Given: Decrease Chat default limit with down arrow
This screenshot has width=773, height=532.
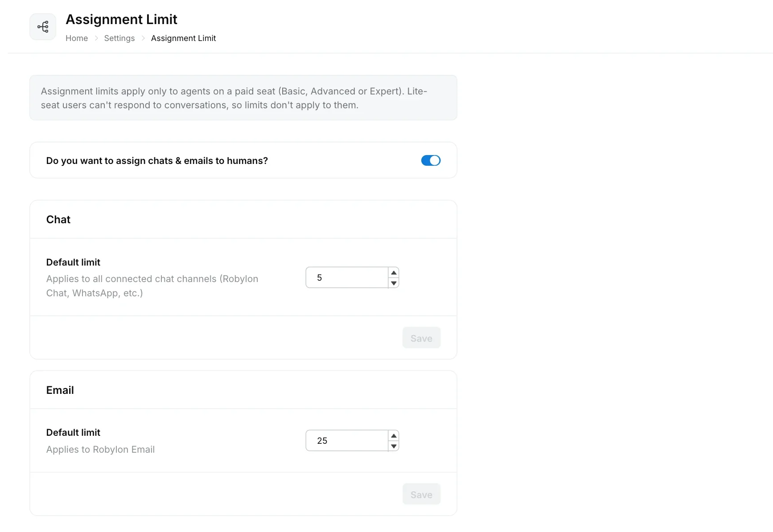Looking at the screenshot, I should click(394, 283).
